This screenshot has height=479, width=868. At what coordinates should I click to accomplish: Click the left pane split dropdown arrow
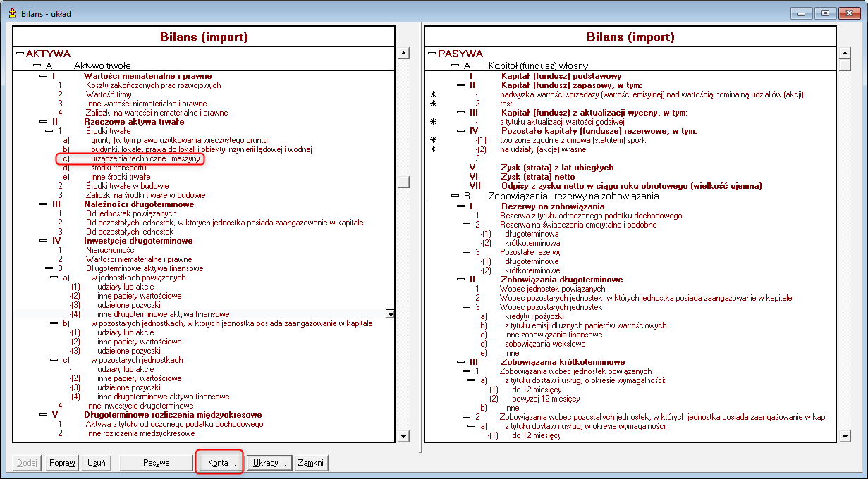390,313
